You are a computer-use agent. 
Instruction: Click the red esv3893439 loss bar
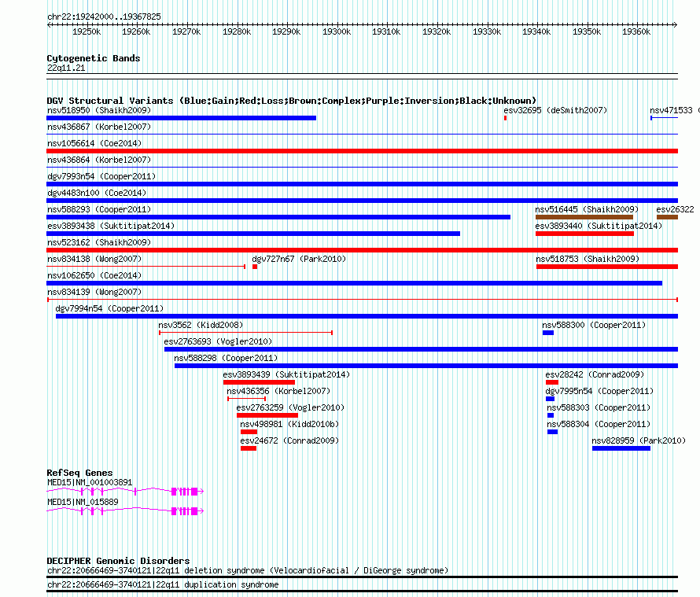click(x=259, y=382)
